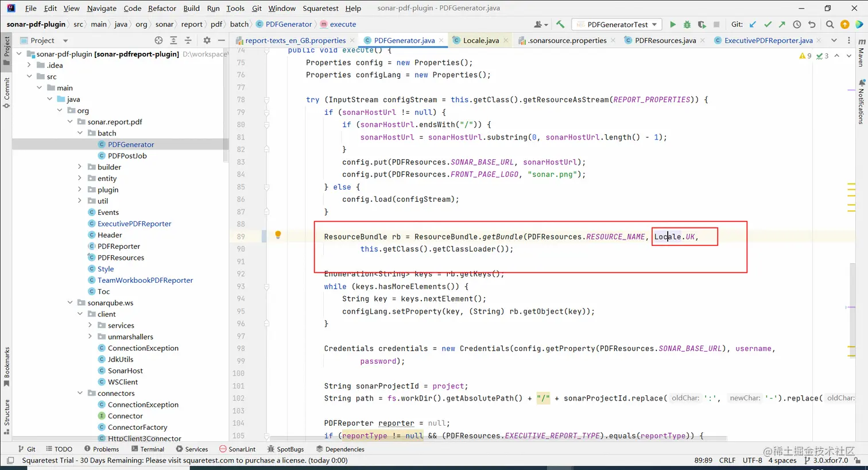Open Search Everywhere magnifier icon
868x470 pixels.
tap(830, 24)
